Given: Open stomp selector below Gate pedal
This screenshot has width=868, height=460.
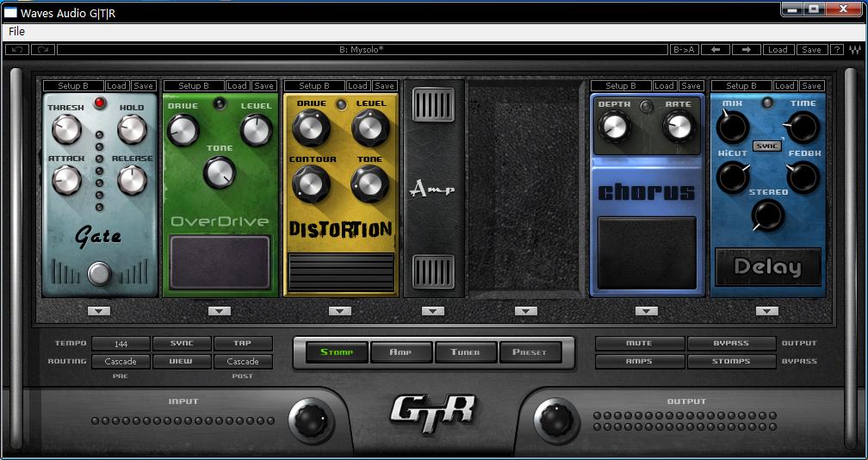Looking at the screenshot, I should [99, 311].
